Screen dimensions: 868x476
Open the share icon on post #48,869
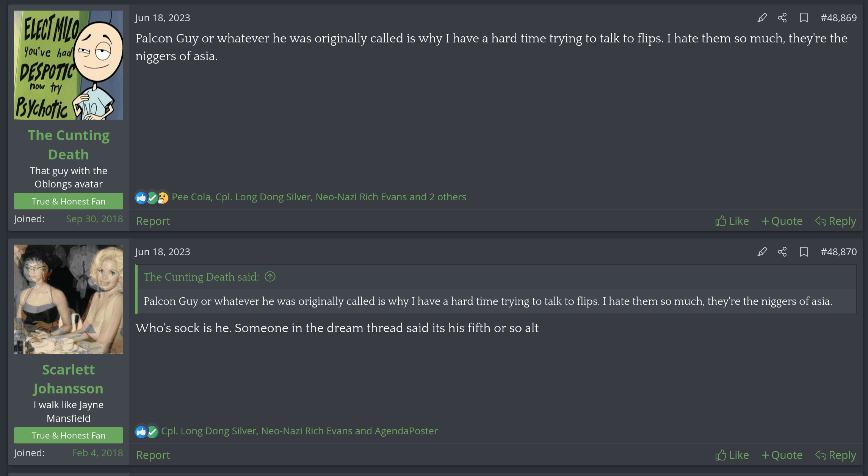782,18
